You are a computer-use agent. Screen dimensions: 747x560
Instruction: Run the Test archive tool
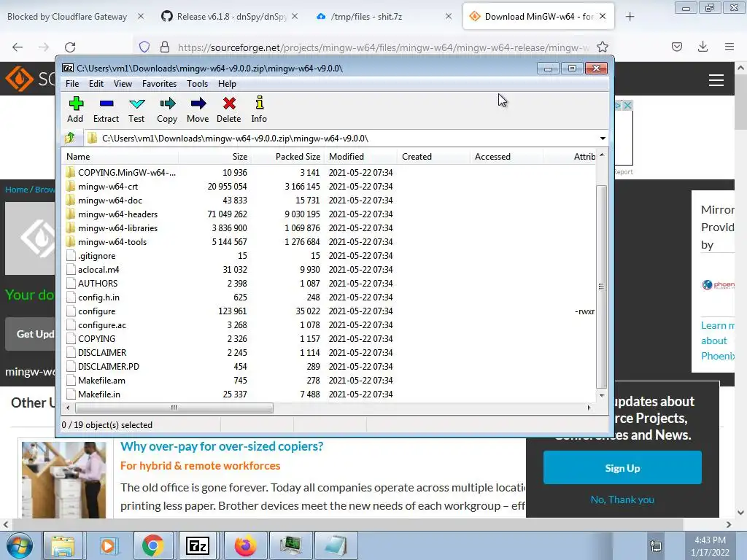[136, 110]
